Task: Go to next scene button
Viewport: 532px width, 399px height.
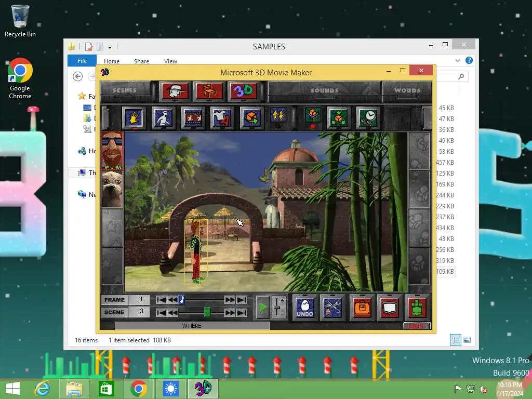Action: (x=230, y=312)
